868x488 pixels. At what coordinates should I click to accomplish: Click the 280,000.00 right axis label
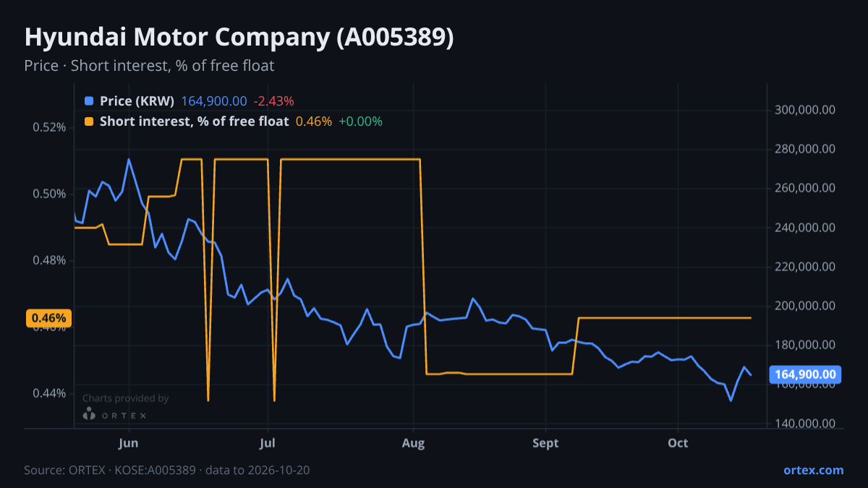(x=806, y=149)
